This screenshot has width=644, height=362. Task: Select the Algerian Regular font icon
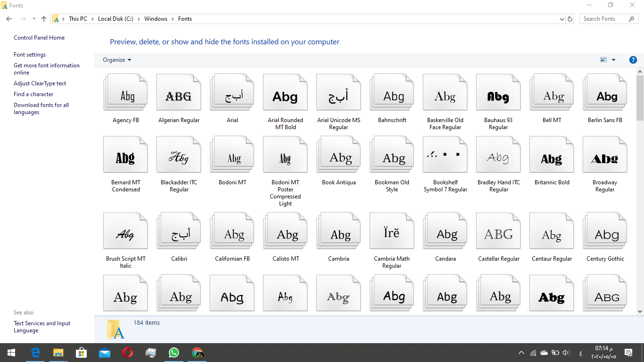coord(179,93)
